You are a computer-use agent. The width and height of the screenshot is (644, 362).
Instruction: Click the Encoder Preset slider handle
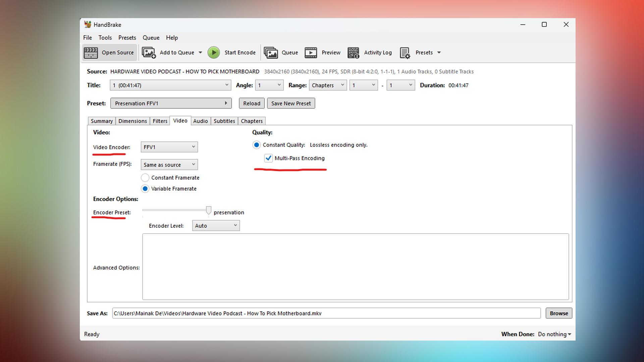click(x=209, y=210)
